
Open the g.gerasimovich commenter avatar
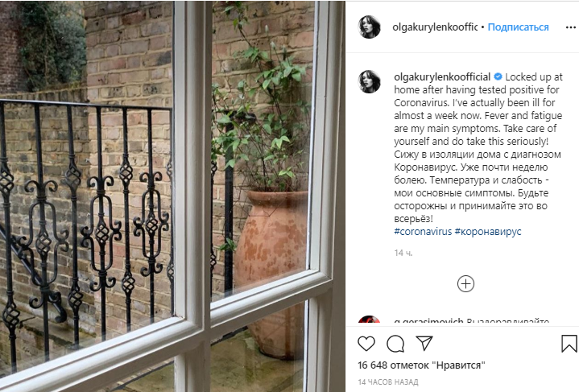370,320
